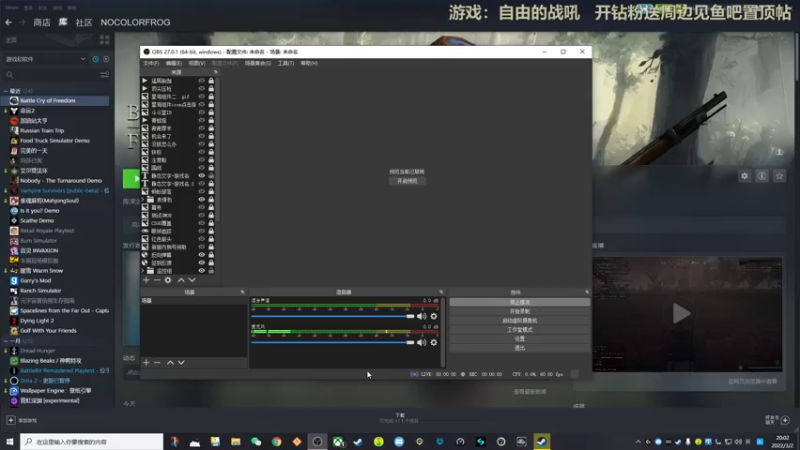The image size is (800, 450).
Task: Favorite the game with star icon in Steam
Action: (779, 176)
